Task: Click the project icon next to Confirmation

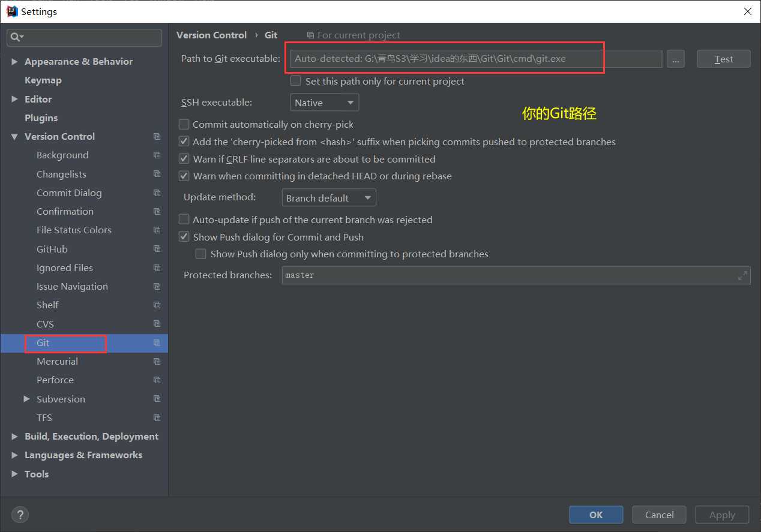Action: (157, 212)
